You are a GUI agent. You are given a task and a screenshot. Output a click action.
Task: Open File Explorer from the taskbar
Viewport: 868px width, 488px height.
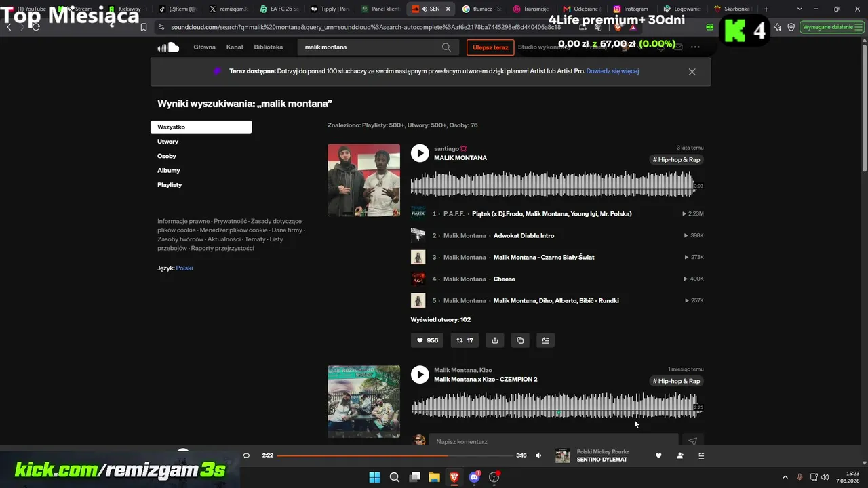click(434, 477)
